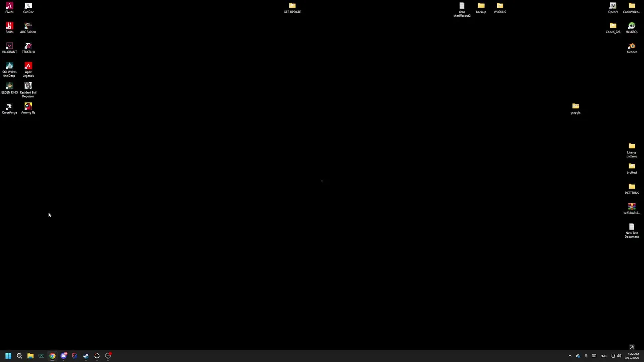This screenshot has height=362, width=644.
Task: Open the red-blue F taskbar app
Action: coord(74,356)
